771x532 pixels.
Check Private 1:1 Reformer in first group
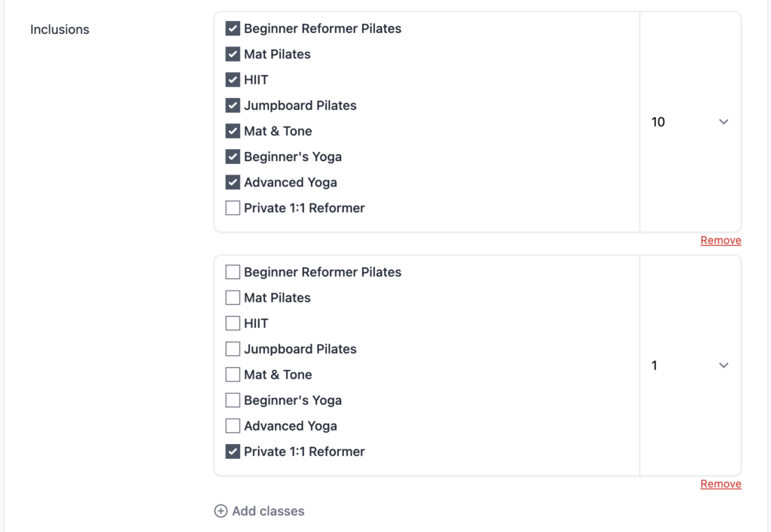(x=233, y=208)
